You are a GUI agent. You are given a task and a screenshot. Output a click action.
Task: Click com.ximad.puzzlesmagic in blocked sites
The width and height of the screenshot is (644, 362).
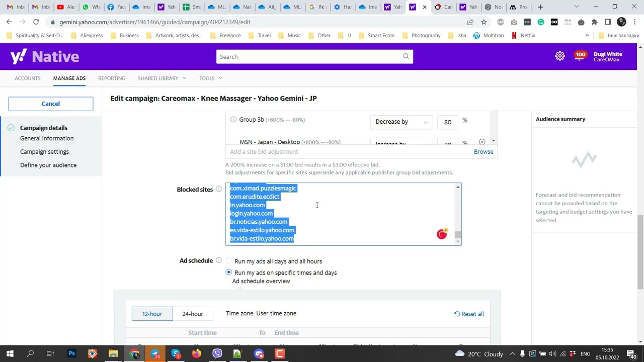click(x=263, y=188)
